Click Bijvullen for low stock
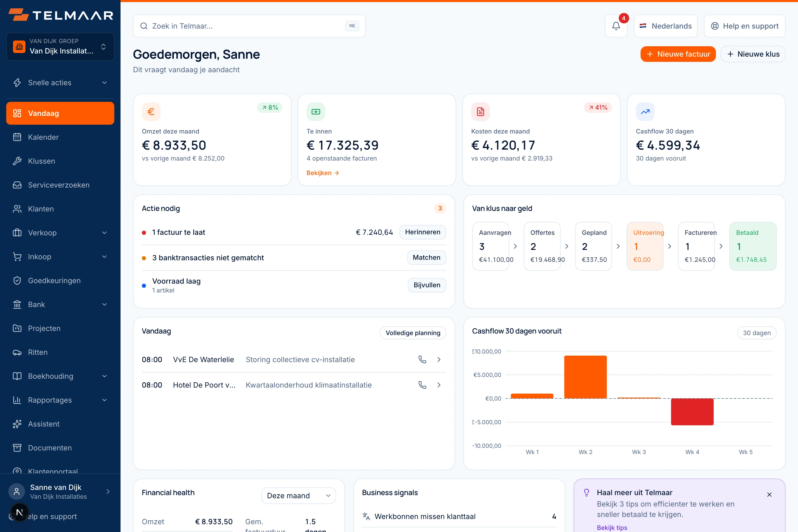This screenshot has height=532, width=798. coord(427,285)
